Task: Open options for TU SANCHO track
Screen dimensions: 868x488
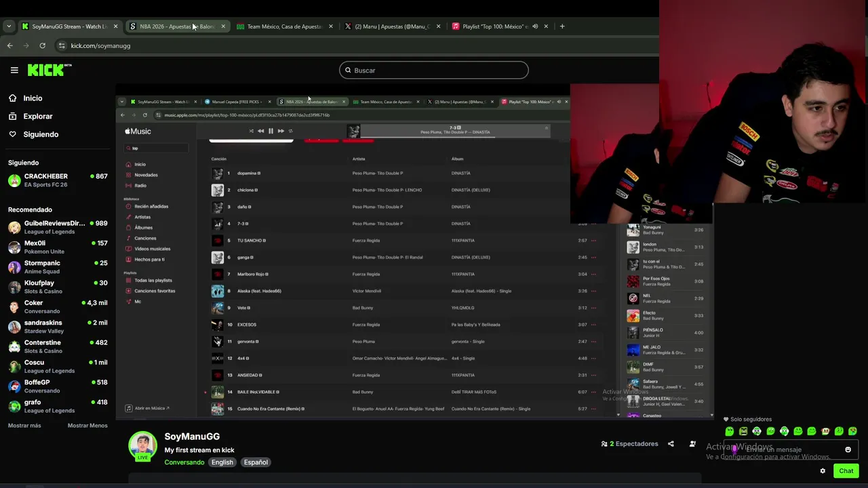Action: 593,241
